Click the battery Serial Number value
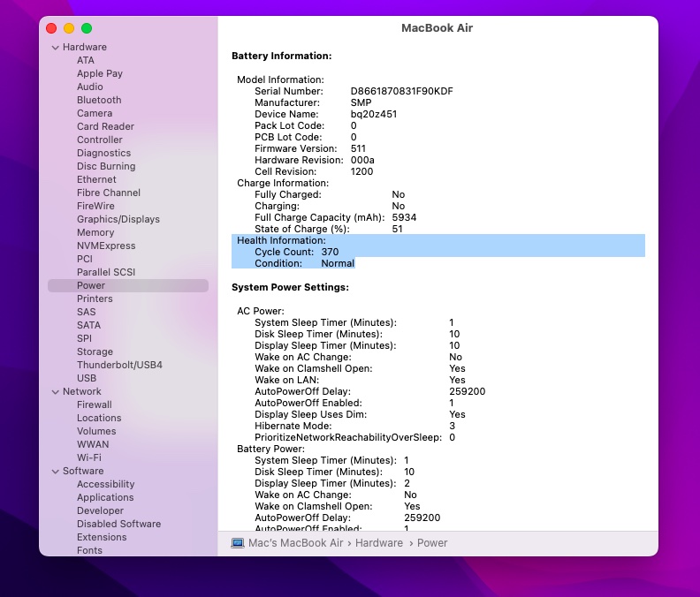The height and width of the screenshot is (597, 700). pos(401,91)
